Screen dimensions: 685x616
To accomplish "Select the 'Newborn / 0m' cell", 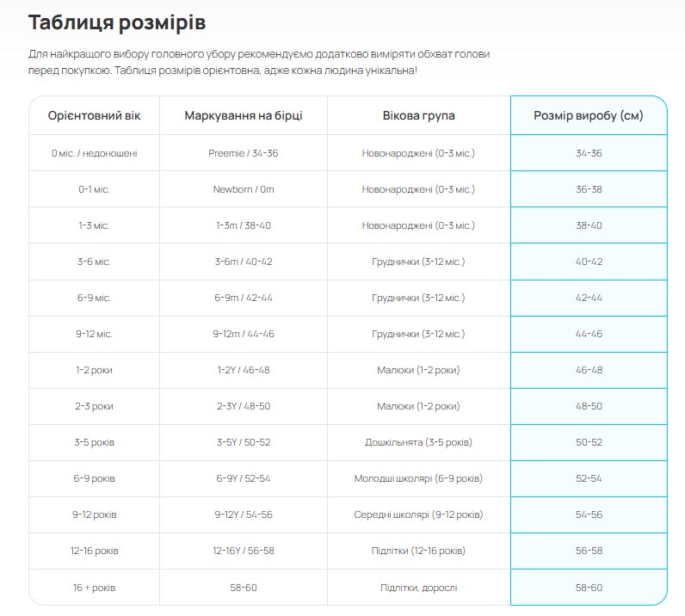I will point(244,189).
